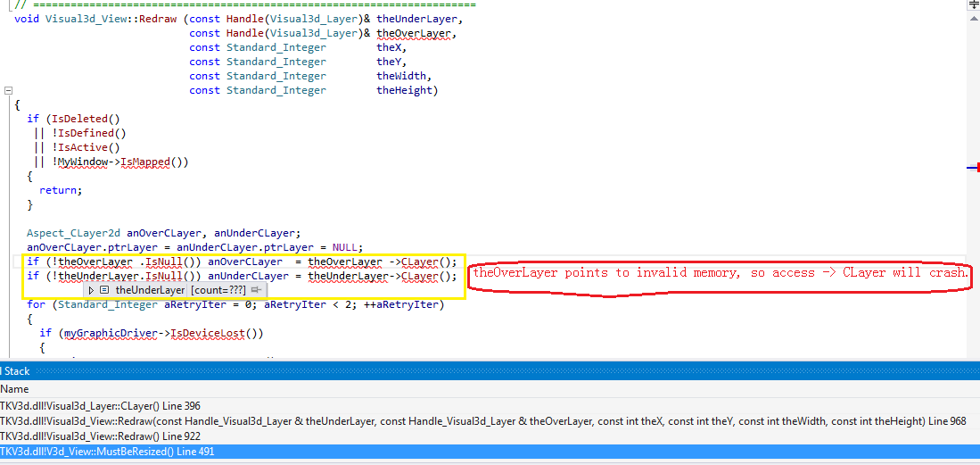Screen dimensions: 980x465
Task: Click the red annotation about invalid memory
Action: pyautogui.click(x=719, y=273)
